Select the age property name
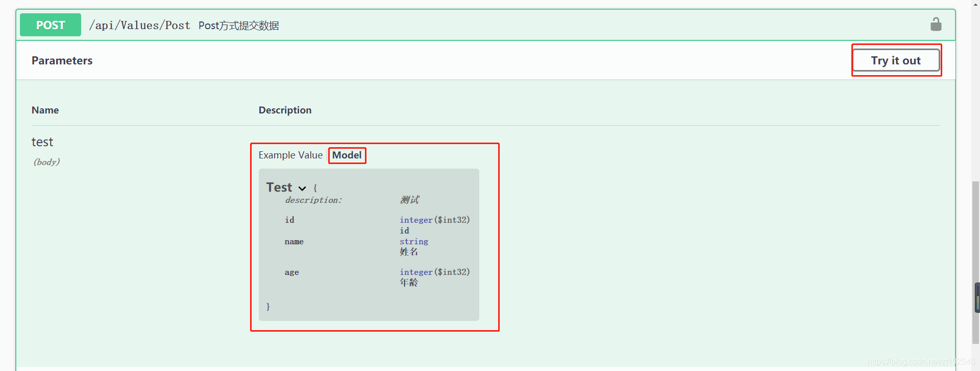Viewport: 980px width, 371px height. tap(291, 272)
